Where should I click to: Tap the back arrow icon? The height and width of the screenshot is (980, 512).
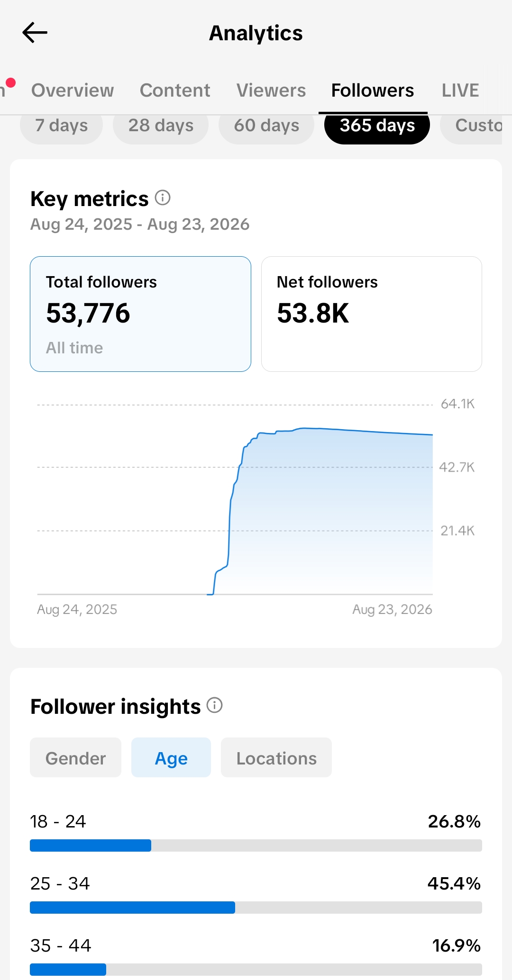tap(35, 33)
